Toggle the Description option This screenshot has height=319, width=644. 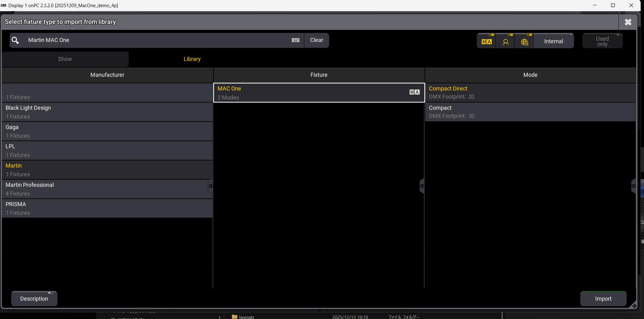[34, 298]
